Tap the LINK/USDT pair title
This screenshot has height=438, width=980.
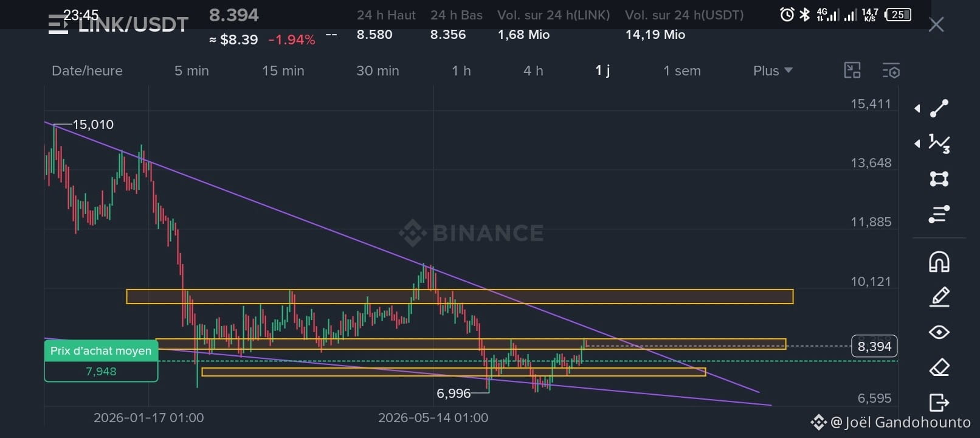(133, 25)
